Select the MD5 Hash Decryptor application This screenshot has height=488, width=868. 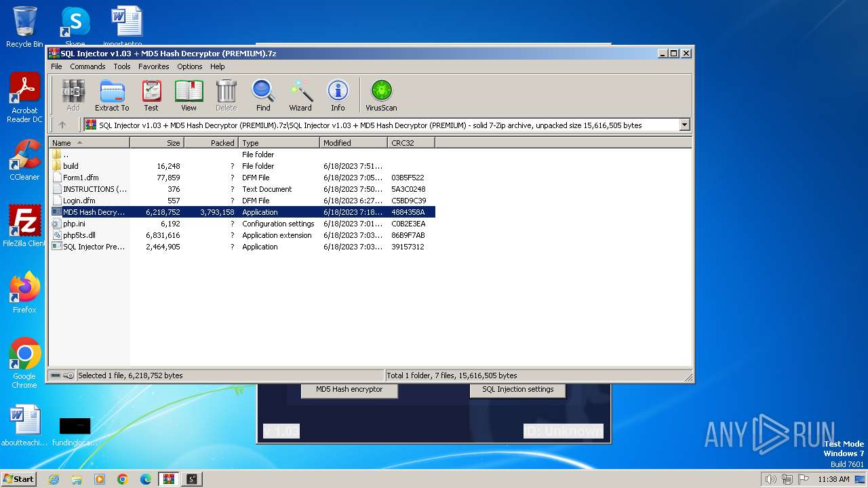click(x=242, y=212)
